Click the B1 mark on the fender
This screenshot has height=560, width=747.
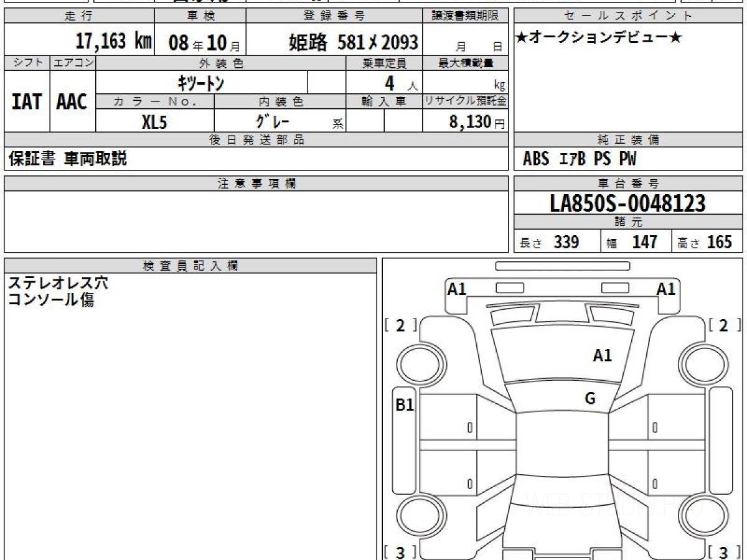(405, 405)
